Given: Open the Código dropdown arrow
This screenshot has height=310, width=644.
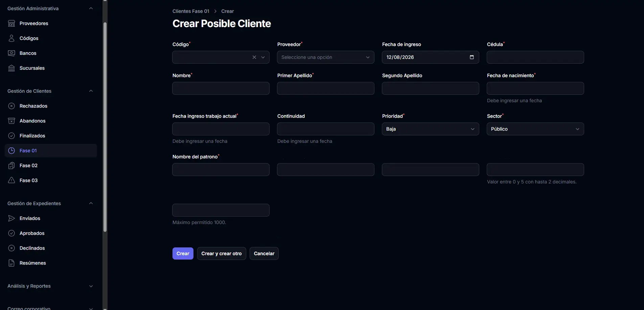Looking at the screenshot, I should click(263, 57).
